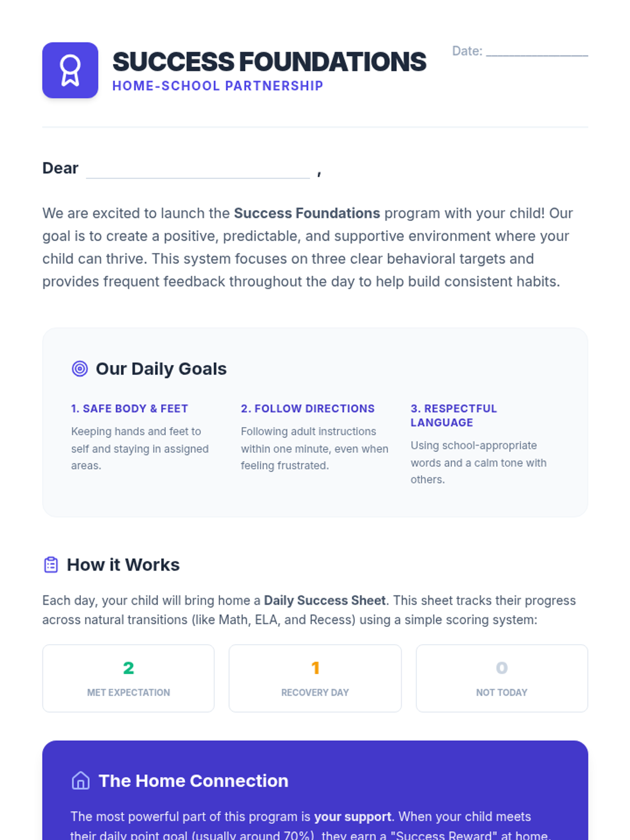Click the house icon beside The Home Connection
Screen dimensions: 630x840
click(81, 781)
